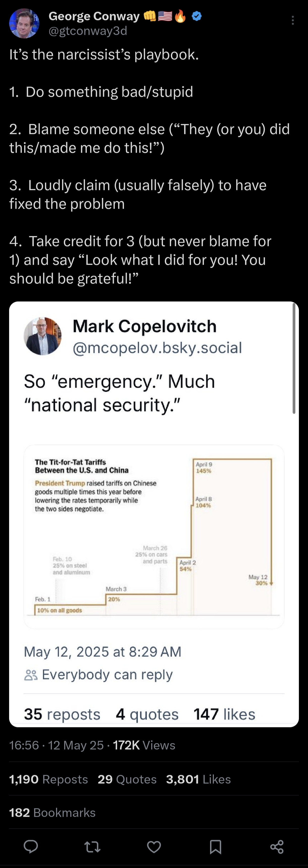This screenshot has height=868, width=308.
Task: Repost this tweet using the retweet icon
Action: (x=92, y=846)
